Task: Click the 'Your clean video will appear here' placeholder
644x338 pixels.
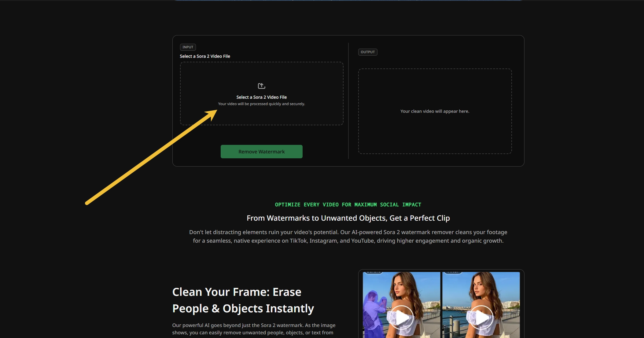Action: tap(435, 111)
